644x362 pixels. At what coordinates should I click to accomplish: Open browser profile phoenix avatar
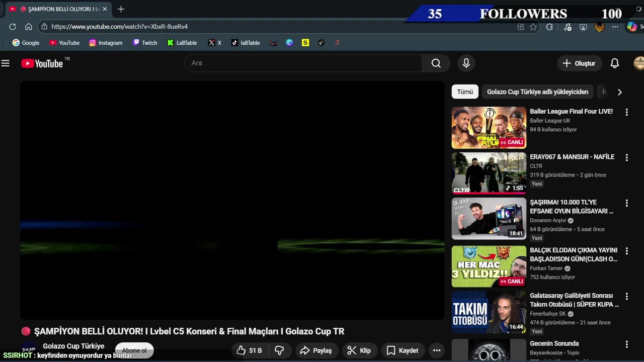point(599,27)
